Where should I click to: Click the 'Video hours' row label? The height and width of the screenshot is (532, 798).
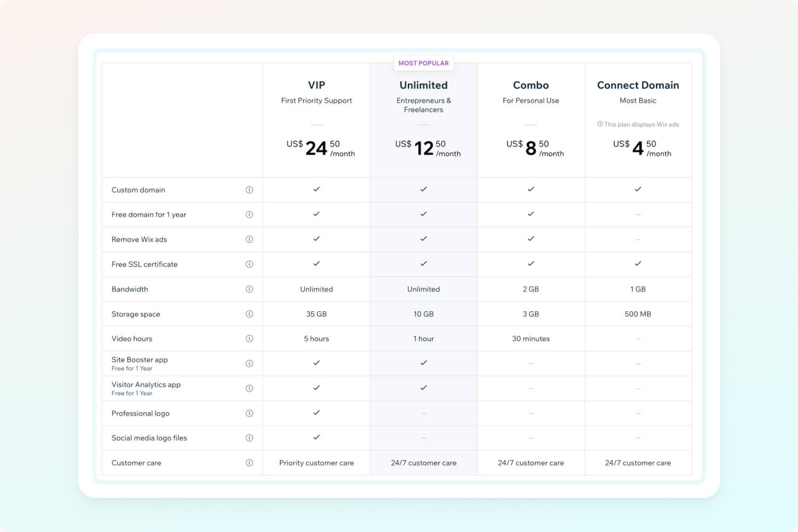pyautogui.click(x=132, y=339)
